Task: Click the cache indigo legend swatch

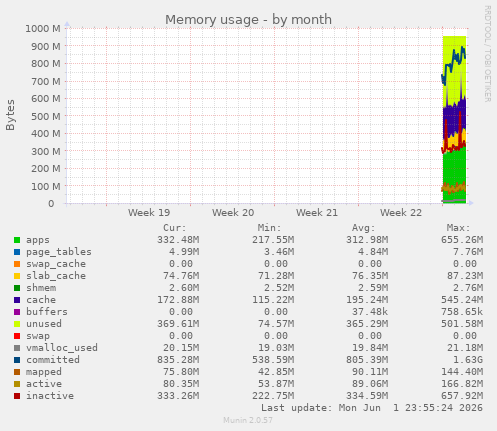Action: coord(17,300)
